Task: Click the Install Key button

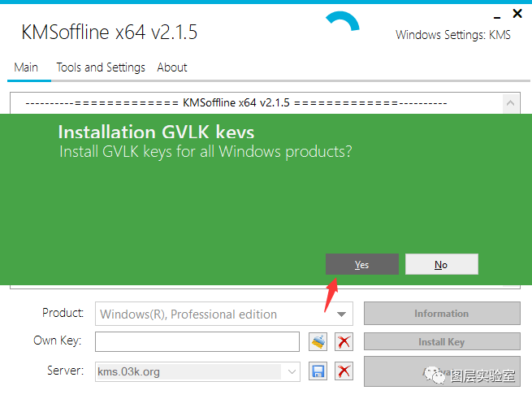Action: (x=442, y=341)
